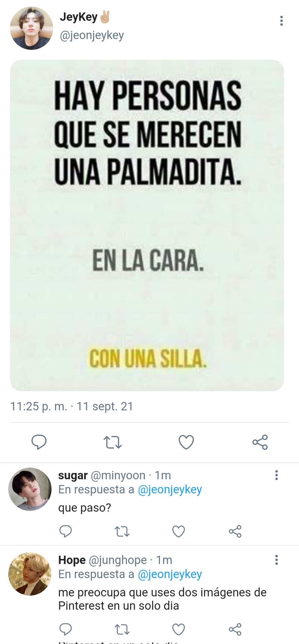Viewport: 299px width, 644px height.
Task: Share Hope's reply
Action: [x=235, y=629]
